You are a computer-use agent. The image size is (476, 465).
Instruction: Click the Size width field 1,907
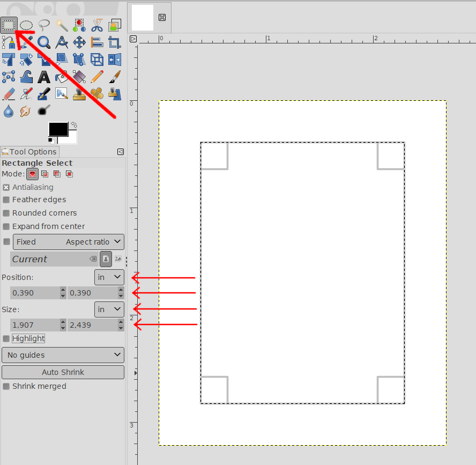(x=35, y=326)
